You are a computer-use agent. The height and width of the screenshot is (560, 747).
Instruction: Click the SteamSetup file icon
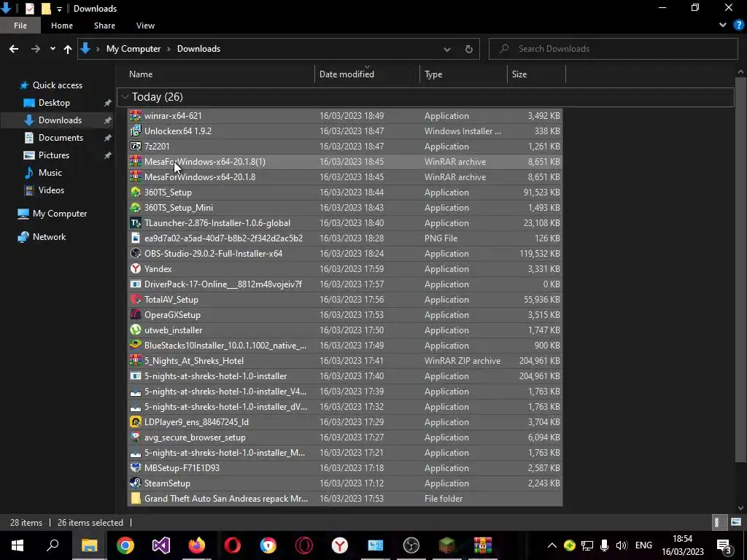pos(136,483)
